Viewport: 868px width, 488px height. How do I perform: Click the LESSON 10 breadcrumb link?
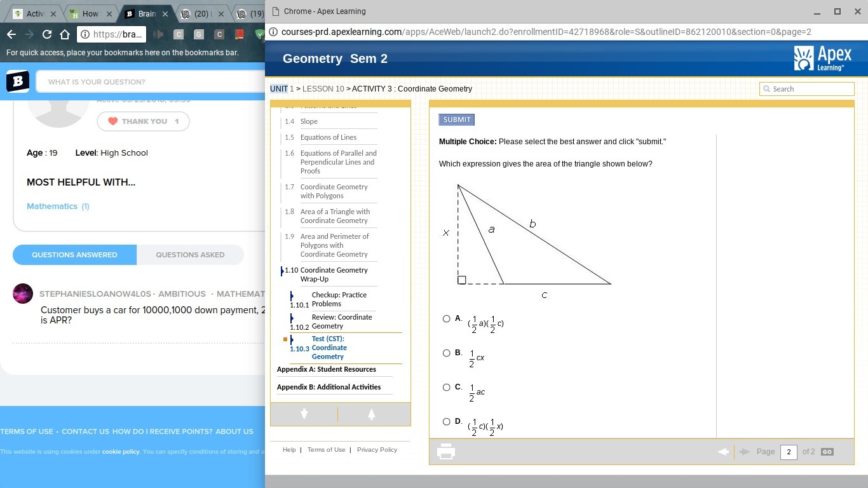[323, 89]
